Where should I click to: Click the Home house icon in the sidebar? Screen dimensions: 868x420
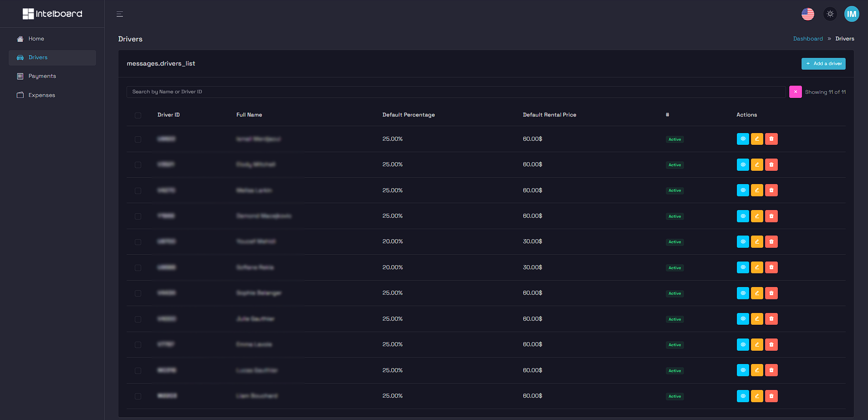(20, 39)
